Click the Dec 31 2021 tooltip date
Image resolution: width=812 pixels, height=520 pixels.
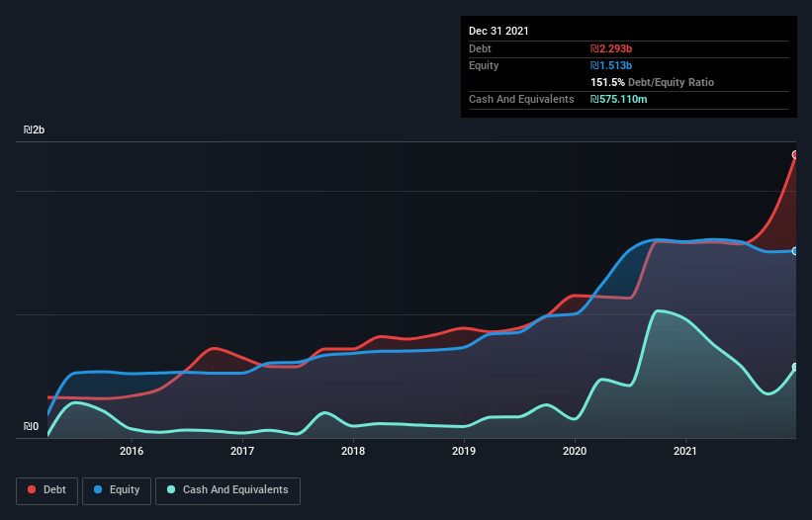pos(498,31)
